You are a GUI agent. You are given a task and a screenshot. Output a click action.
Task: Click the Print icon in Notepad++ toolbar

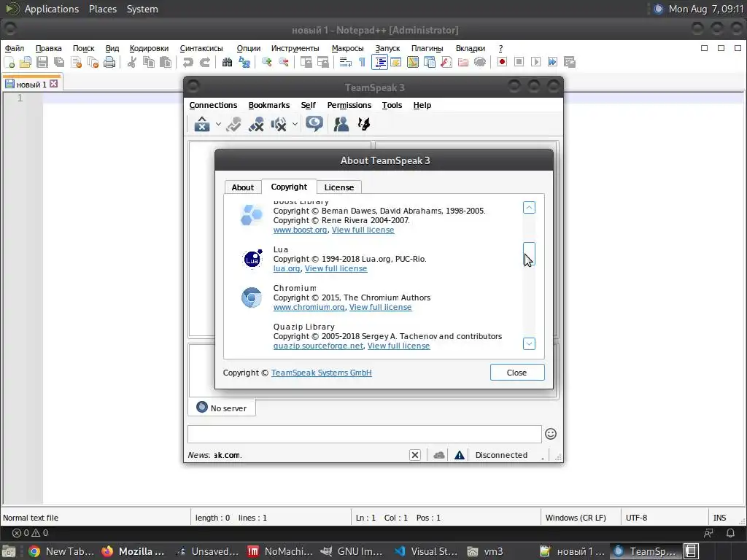[x=109, y=62]
